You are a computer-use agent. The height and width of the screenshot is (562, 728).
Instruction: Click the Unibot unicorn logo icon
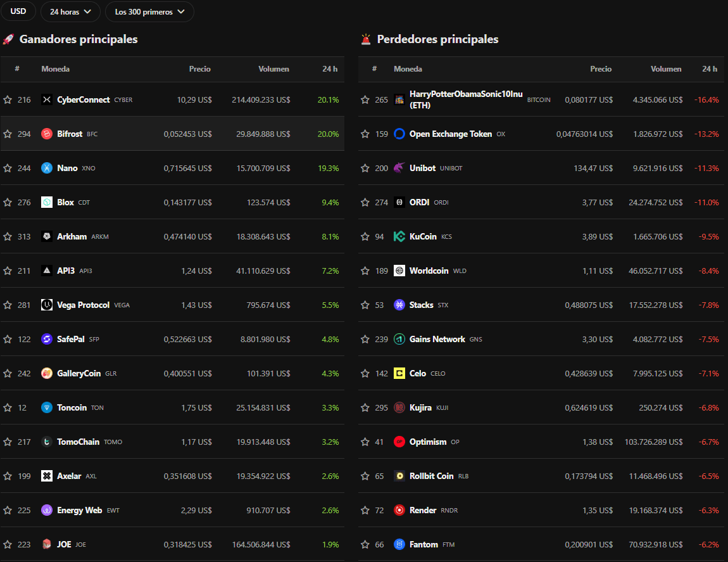(x=399, y=168)
